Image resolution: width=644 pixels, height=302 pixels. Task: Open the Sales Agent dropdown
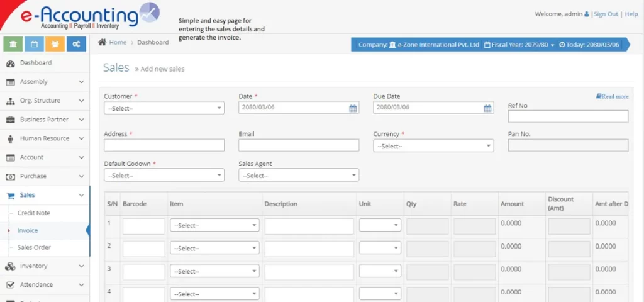tap(298, 176)
